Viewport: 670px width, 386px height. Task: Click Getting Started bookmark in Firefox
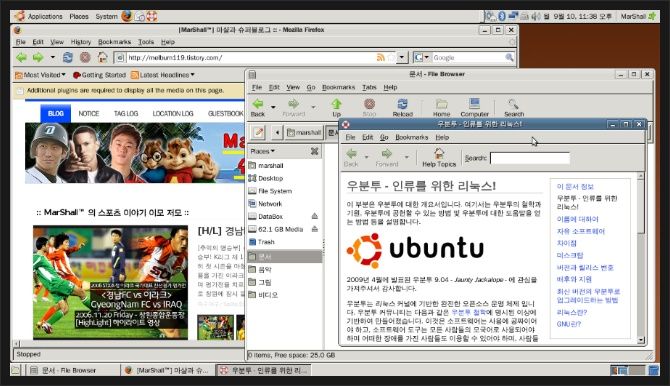coord(99,75)
